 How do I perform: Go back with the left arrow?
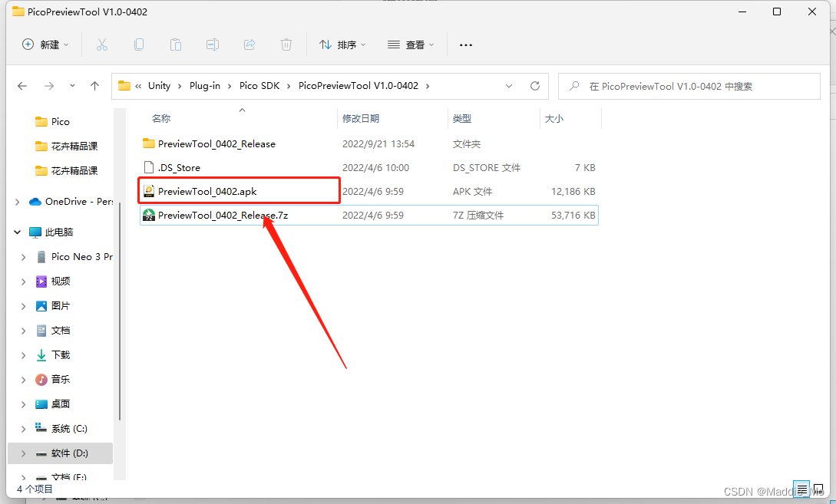22,86
